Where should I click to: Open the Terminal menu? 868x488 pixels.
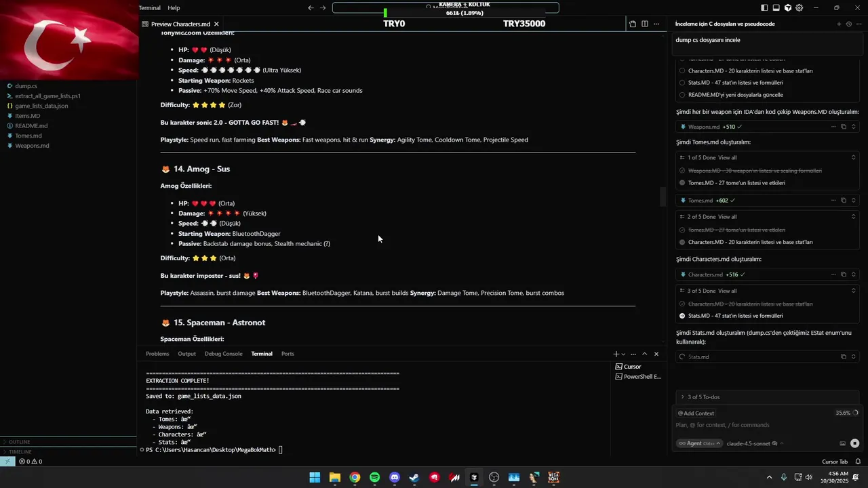pos(149,8)
